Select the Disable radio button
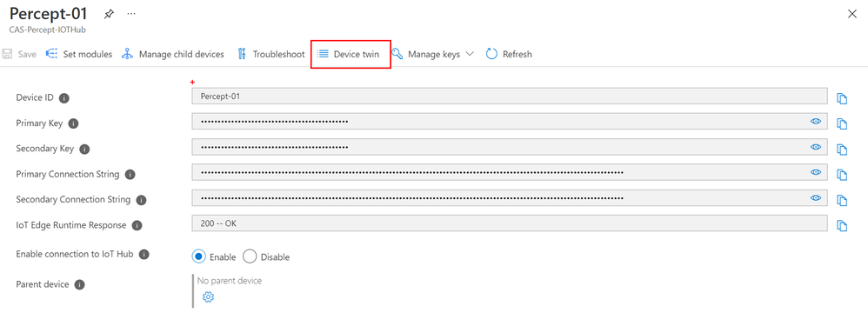Screen dimensions: 868x313 [250, 256]
